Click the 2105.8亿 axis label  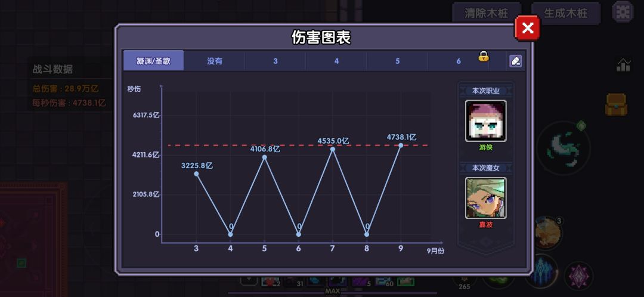click(x=146, y=194)
